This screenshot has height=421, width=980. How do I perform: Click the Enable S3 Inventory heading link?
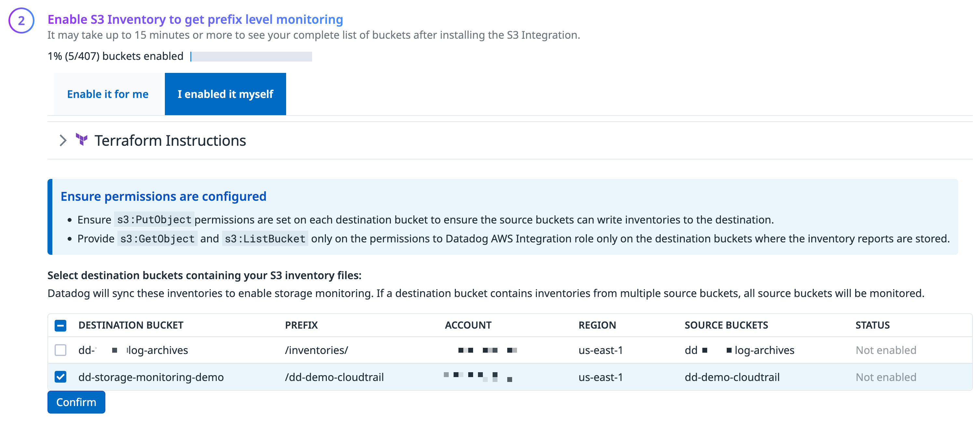195,20
